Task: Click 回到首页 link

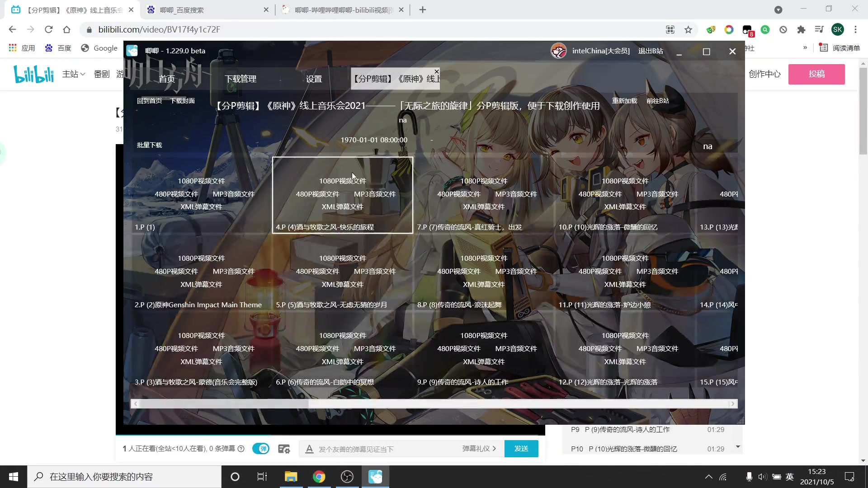Action: tap(149, 101)
